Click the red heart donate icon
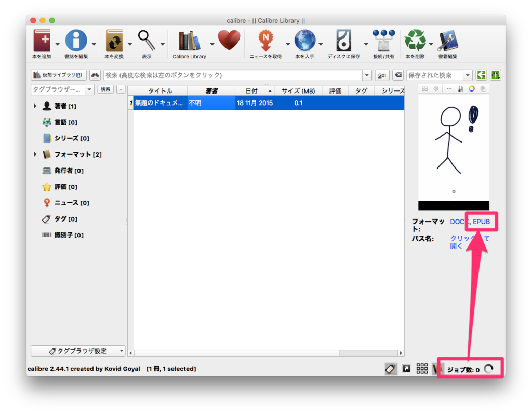This screenshot has width=532, height=414. pyautogui.click(x=229, y=40)
